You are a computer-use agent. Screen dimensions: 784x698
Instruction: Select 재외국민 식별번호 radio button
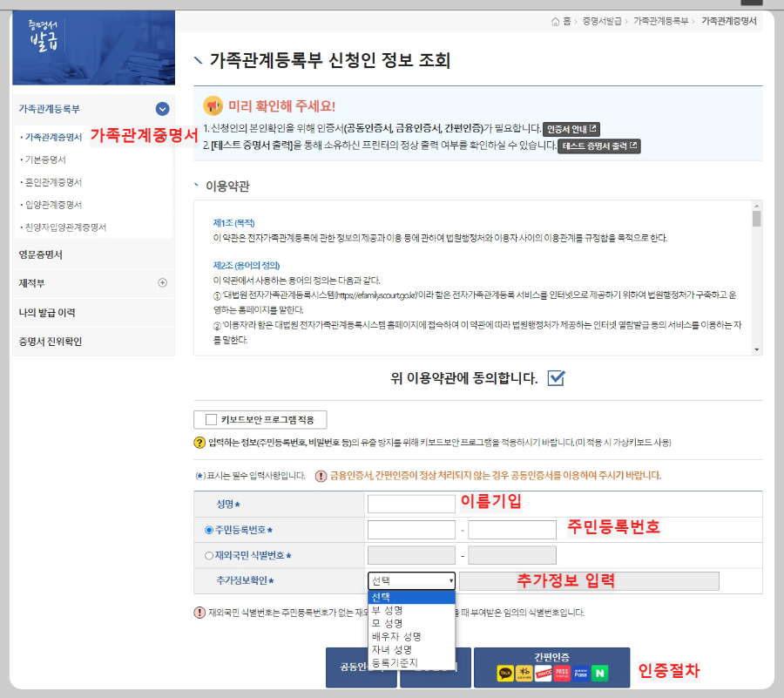[209, 555]
